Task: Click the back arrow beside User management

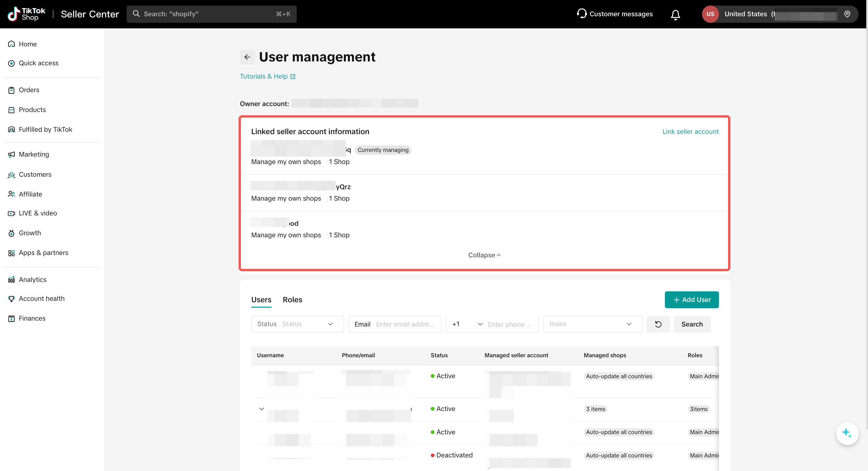Action: (247, 57)
